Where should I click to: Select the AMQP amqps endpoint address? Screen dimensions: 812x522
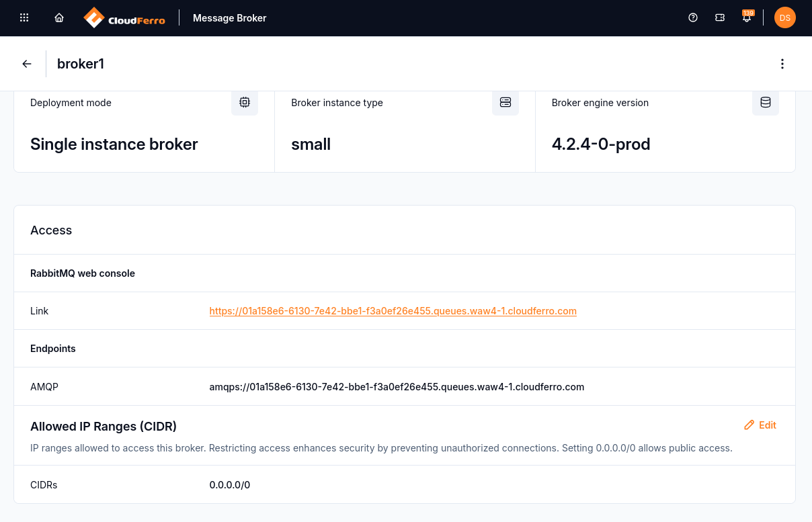coord(397,387)
